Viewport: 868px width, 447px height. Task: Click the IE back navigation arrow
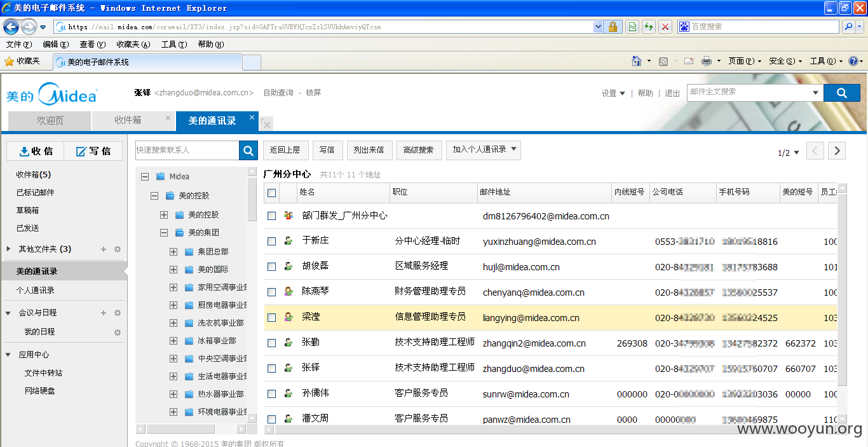coord(11,27)
